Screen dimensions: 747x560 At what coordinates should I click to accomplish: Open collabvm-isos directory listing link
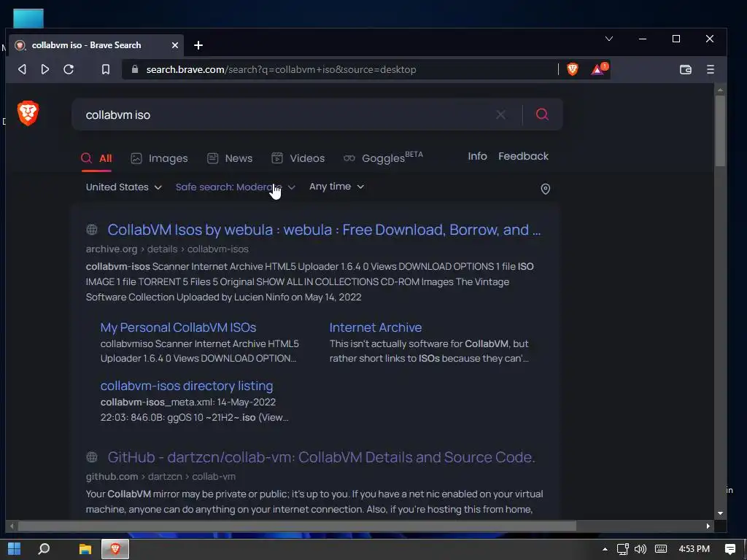187,386
